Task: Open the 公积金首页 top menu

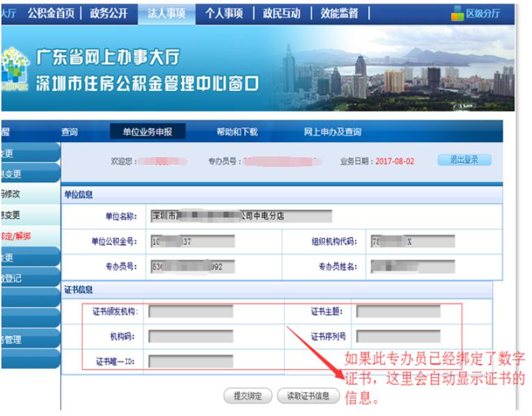Action: [x=50, y=13]
